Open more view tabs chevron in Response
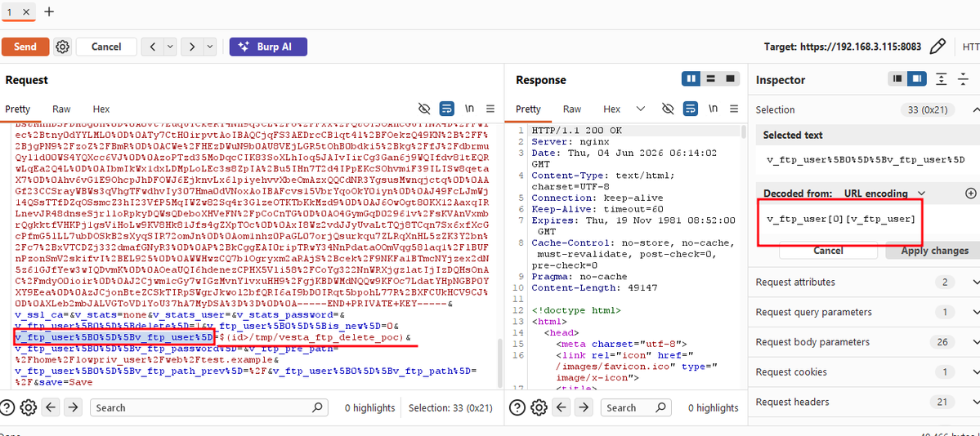 pos(640,109)
